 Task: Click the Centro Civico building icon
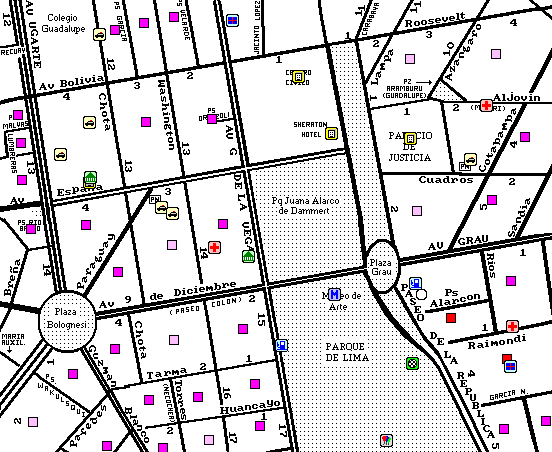(x=299, y=76)
